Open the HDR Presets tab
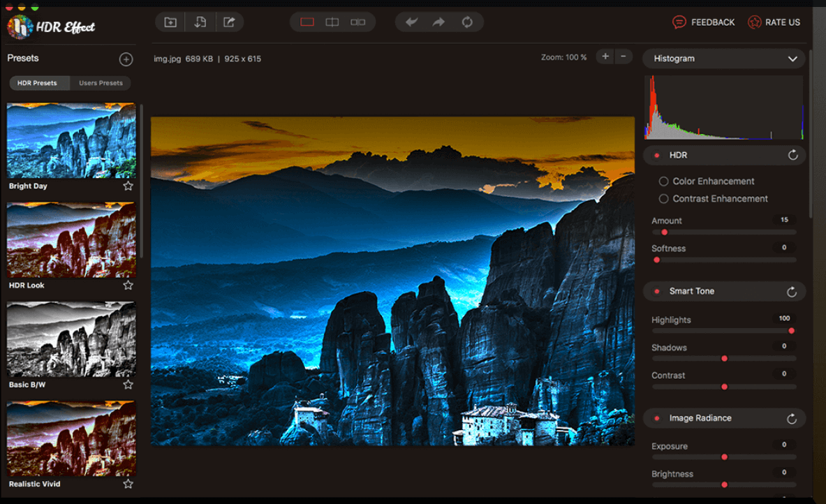Viewport: 826px width, 504px height. [x=38, y=82]
